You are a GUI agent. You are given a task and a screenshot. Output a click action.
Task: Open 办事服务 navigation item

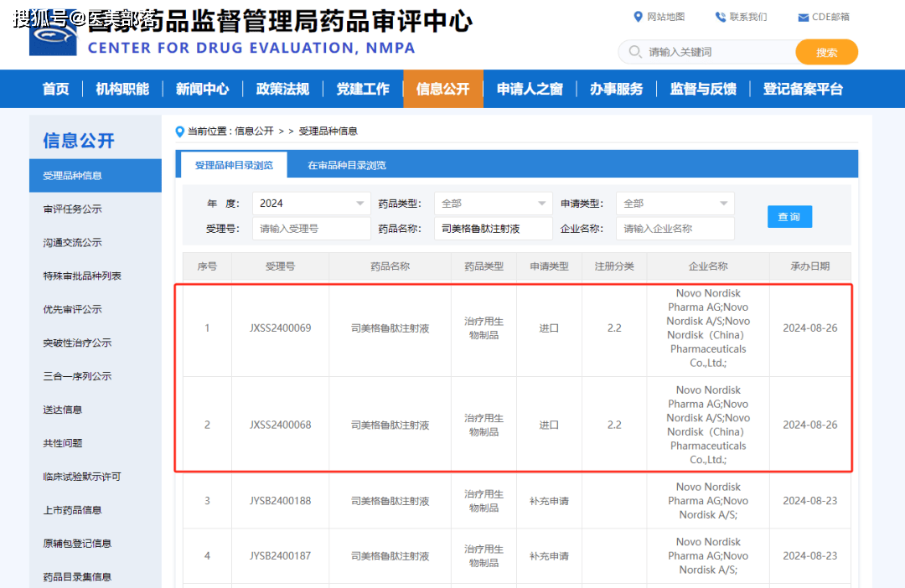617,89
